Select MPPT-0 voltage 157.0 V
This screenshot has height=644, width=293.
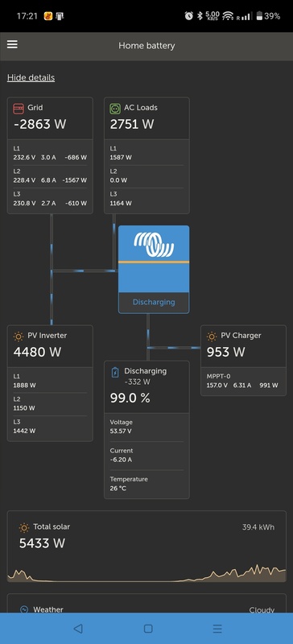(217, 386)
